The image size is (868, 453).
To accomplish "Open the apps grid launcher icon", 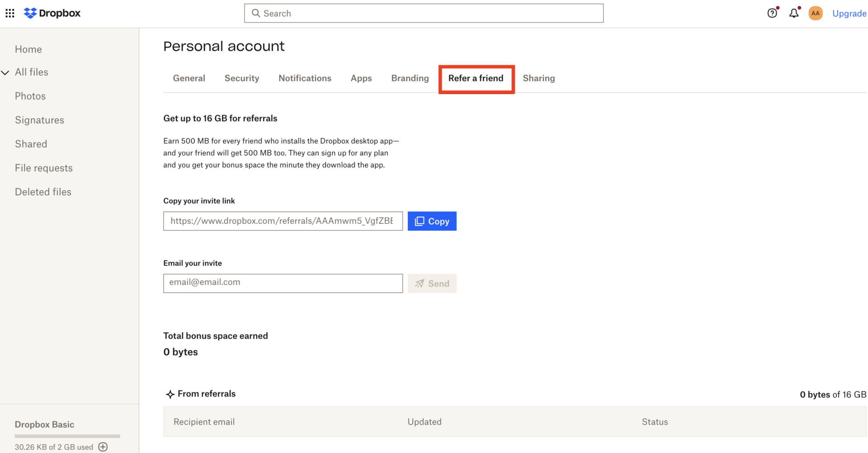I will (10, 13).
